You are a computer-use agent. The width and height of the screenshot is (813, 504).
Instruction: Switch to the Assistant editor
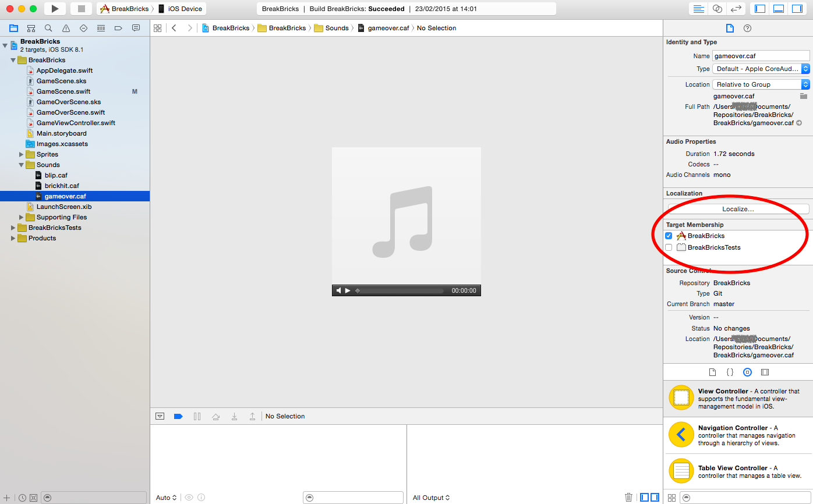point(717,9)
